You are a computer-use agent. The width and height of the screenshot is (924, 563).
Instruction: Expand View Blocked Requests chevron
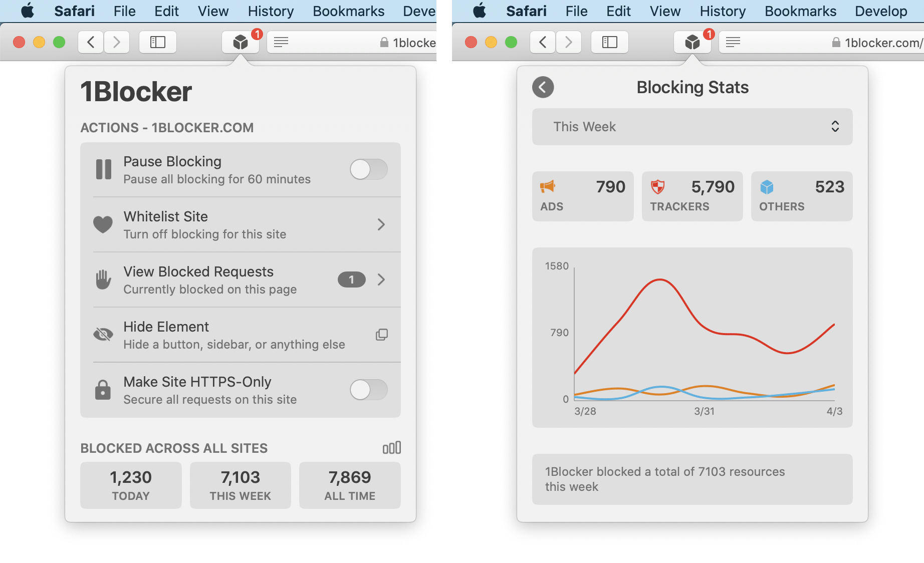click(x=381, y=279)
